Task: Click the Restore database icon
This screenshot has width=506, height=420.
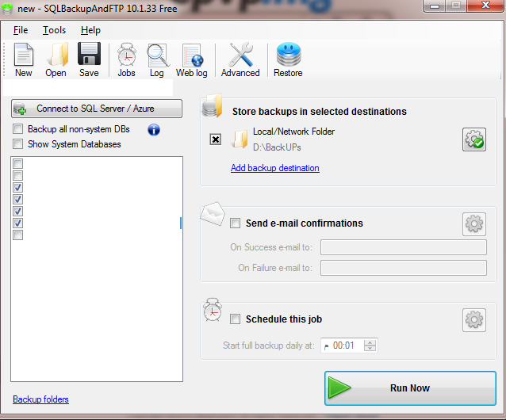Action: 288,60
